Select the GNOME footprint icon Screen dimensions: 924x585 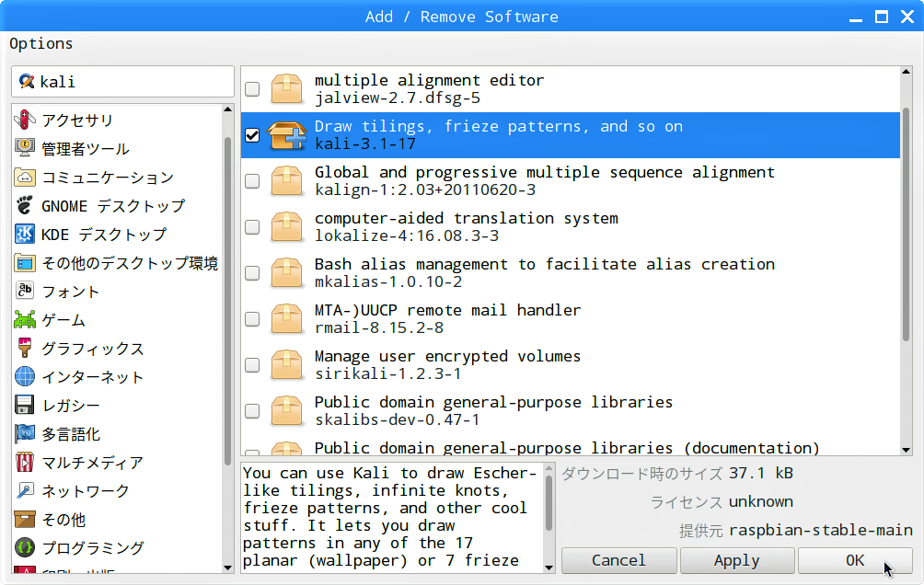click(x=25, y=205)
